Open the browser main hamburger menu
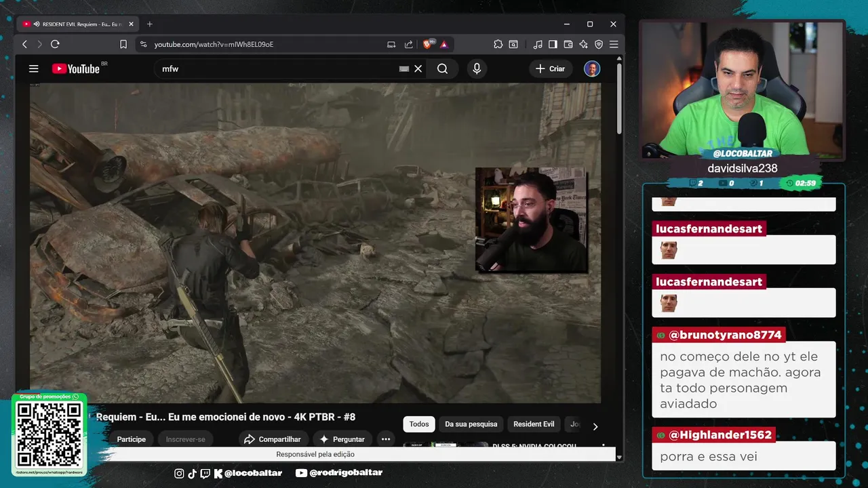 pyautogui.click(x=614, y=44)
